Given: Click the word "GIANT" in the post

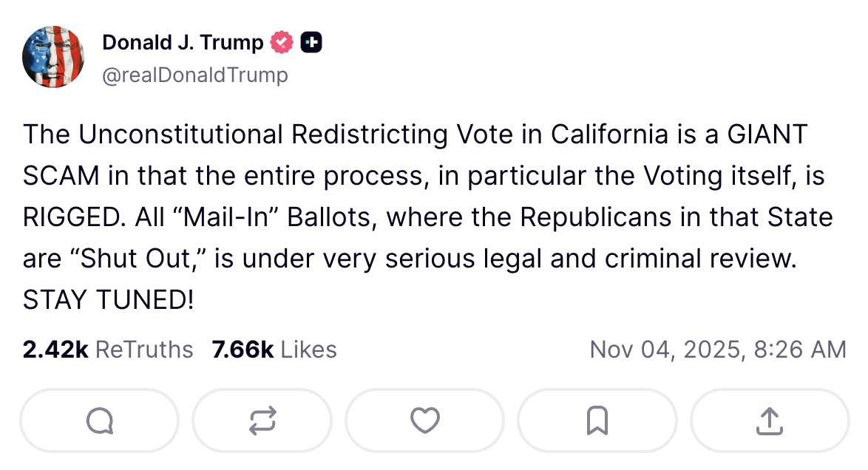Looking at the screenshot, I should [768, 134].
